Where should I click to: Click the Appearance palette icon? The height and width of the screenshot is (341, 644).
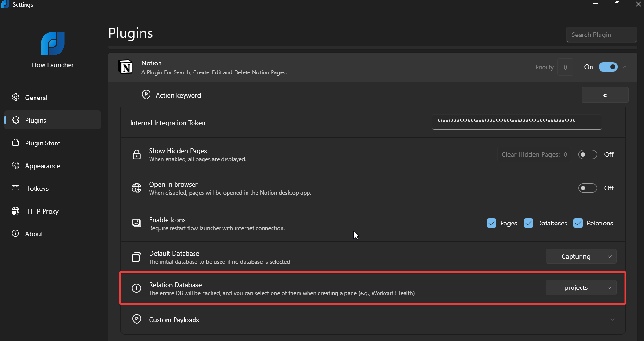click(x=16, y=166)
